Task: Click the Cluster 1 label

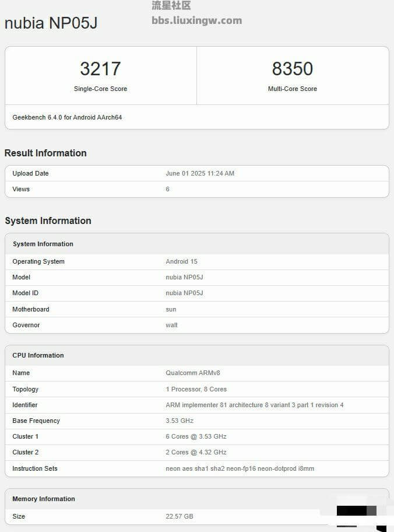Action: [x=26, y=436]
